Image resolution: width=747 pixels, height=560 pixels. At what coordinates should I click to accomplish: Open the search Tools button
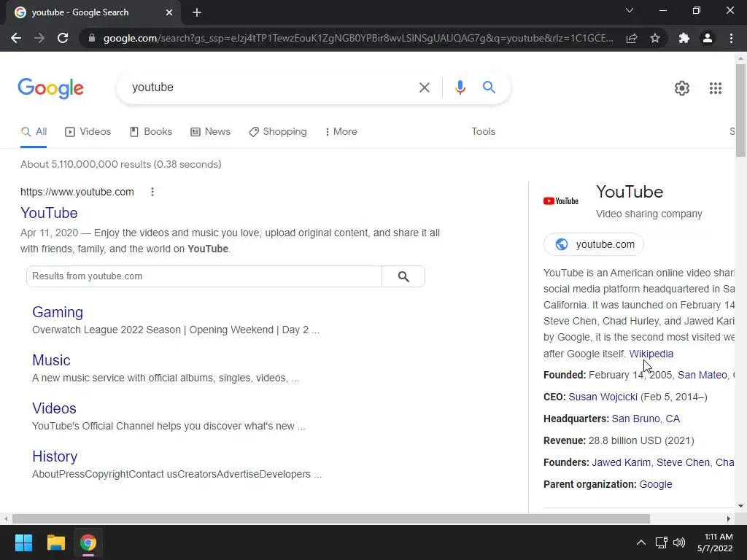pos(483,132)
